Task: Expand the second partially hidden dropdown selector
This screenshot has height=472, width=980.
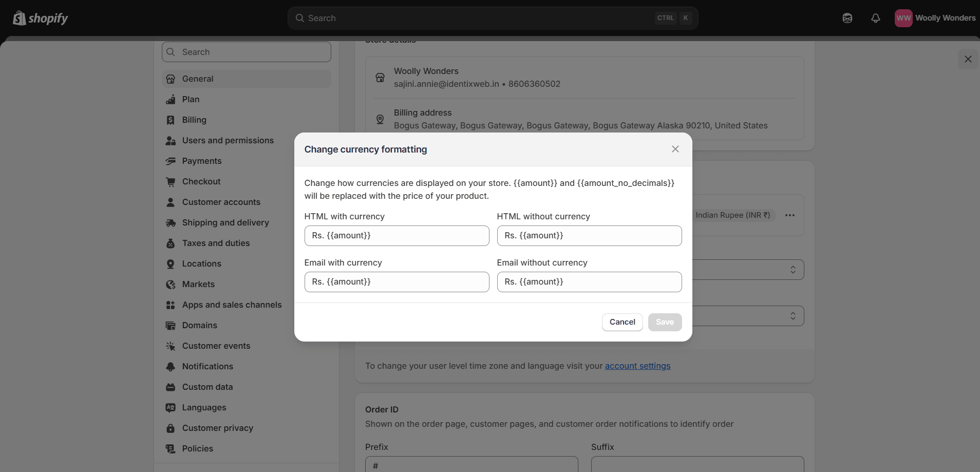Action: click(748, 316)
